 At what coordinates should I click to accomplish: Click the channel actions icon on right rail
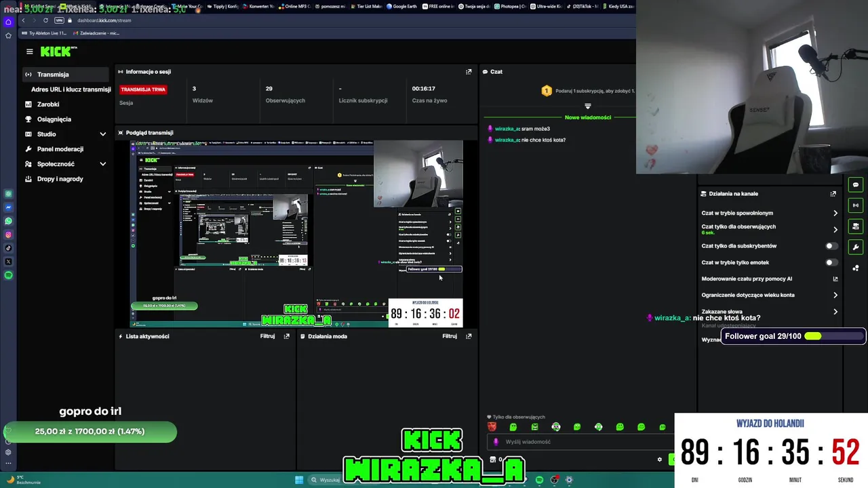point(856,226)
